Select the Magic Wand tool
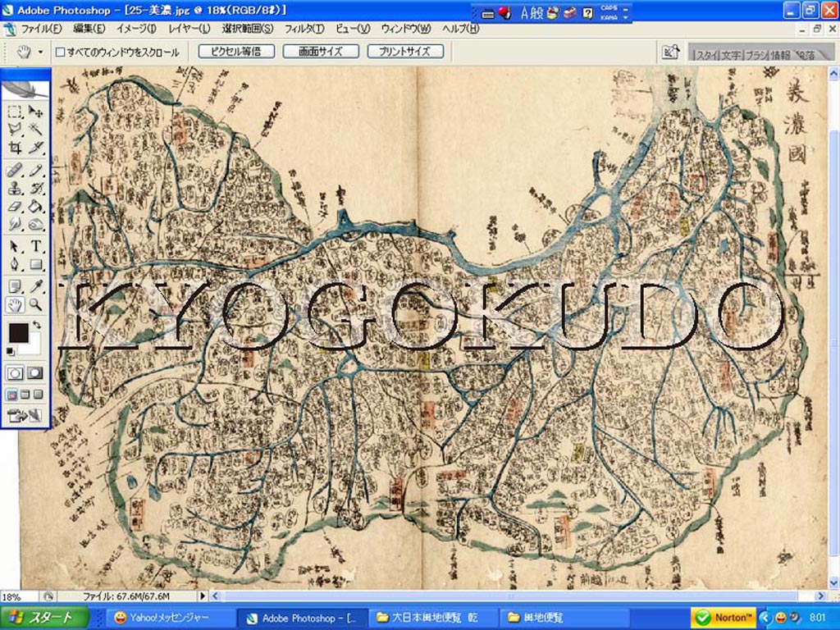The height and width of the screenshot is (630, 840). pos(35,129)
